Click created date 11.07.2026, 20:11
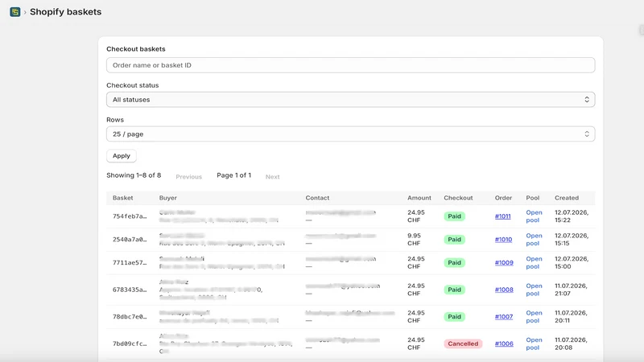 point(572,317)
